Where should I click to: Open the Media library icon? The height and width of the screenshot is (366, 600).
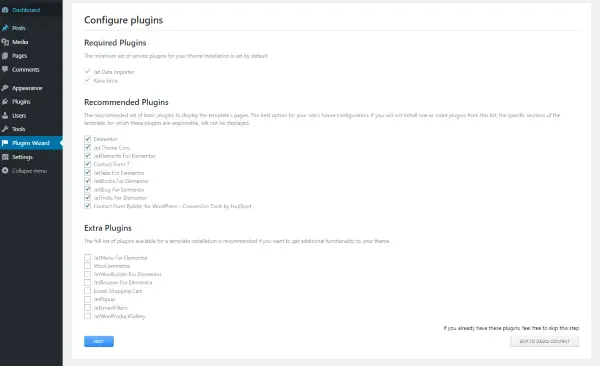click(x=5, y=42)
